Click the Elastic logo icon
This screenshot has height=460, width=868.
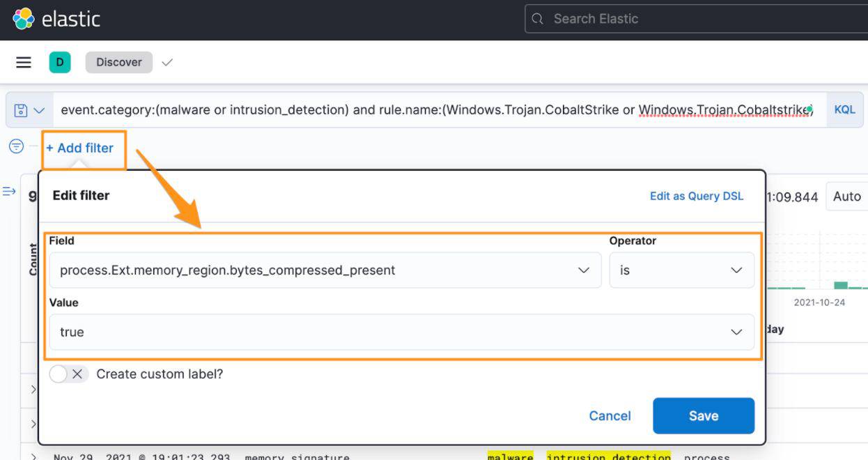[x=23, y=19]
